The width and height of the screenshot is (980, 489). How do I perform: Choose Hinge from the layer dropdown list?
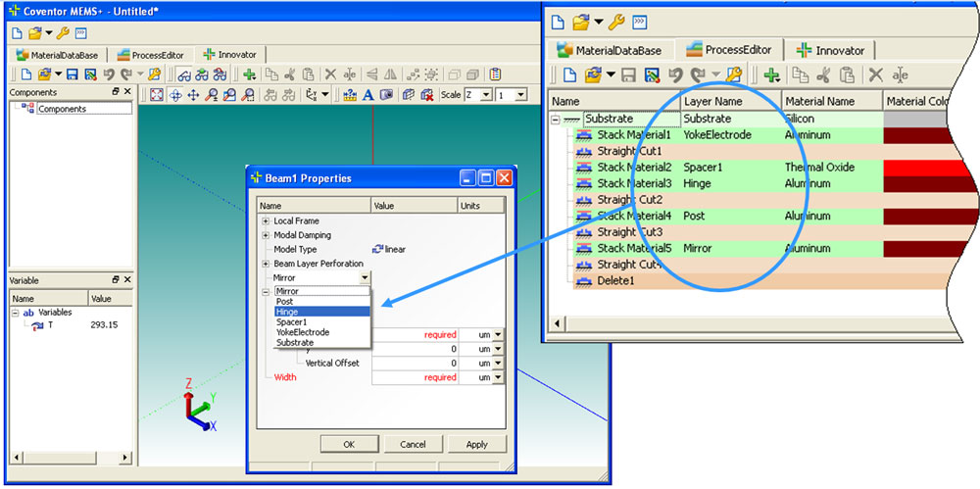(x=322, y=312)
